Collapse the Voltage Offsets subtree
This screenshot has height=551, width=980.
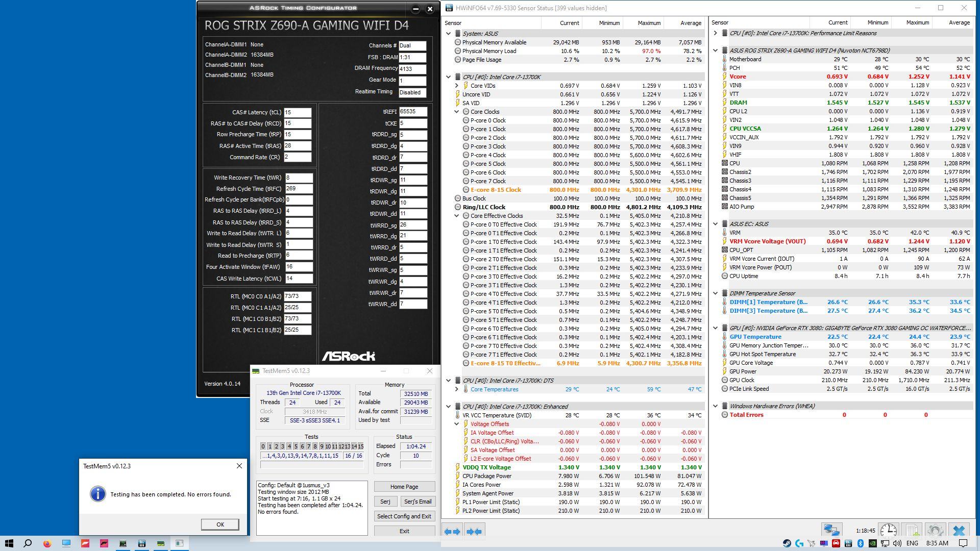pyautogui.click(x=457, y=424)
